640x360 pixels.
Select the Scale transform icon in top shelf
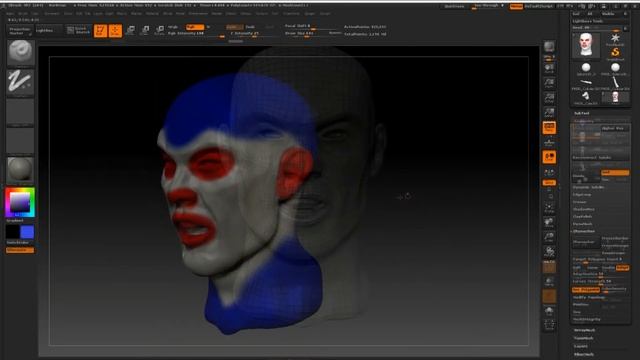(x=145, y=31)
